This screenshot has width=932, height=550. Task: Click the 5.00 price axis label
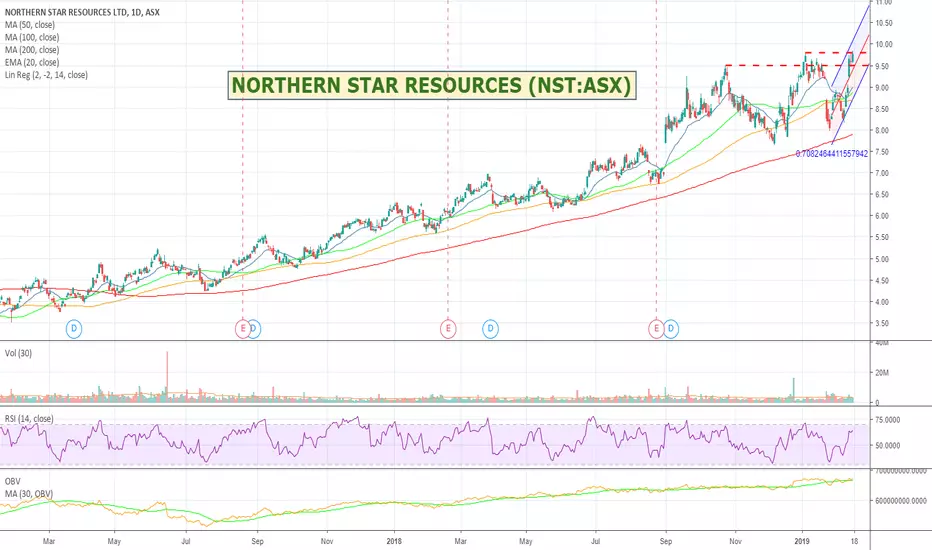pyautogui.click(x=882, y=259)
